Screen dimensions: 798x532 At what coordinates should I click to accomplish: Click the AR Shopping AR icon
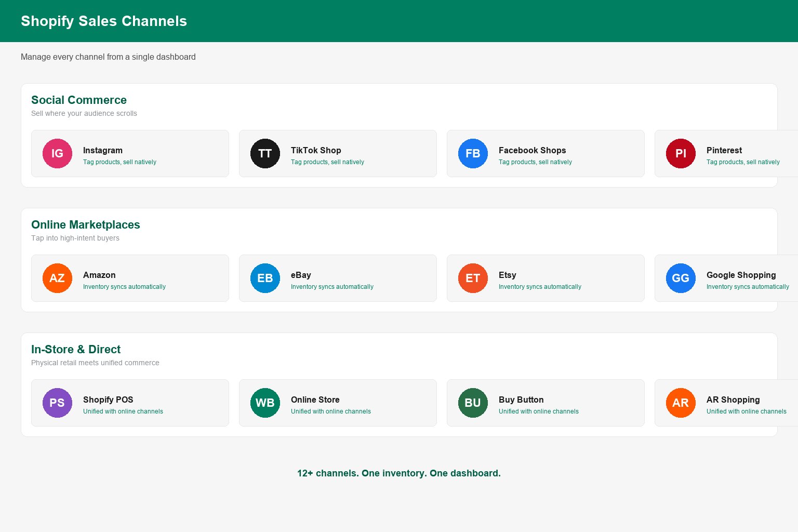681,403
